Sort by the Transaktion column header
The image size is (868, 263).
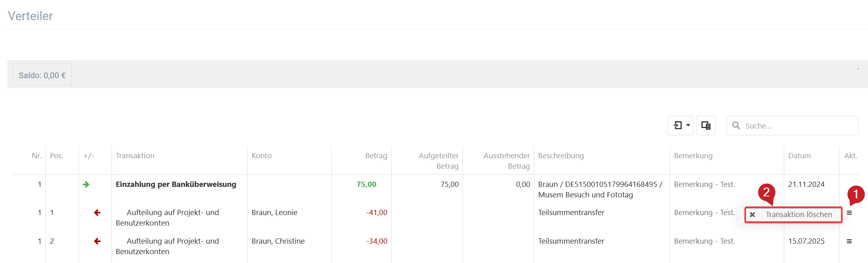point(135,156)
